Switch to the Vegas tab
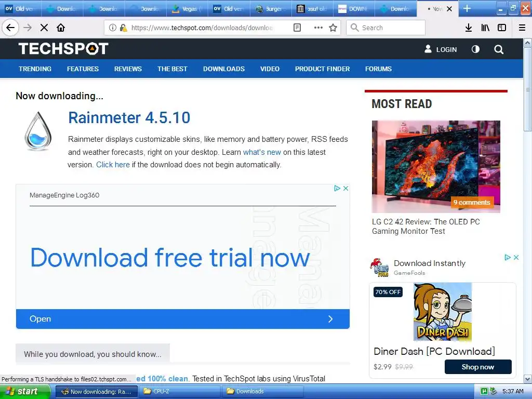 click(187, 9)
